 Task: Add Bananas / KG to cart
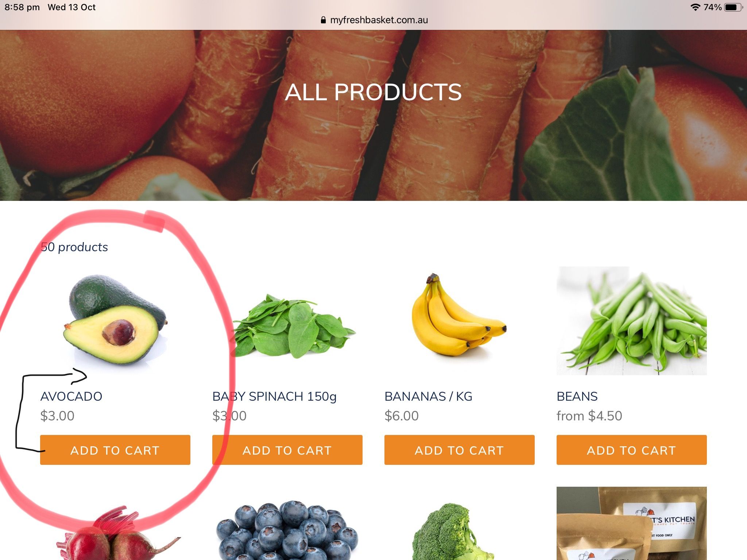[460, 450]
